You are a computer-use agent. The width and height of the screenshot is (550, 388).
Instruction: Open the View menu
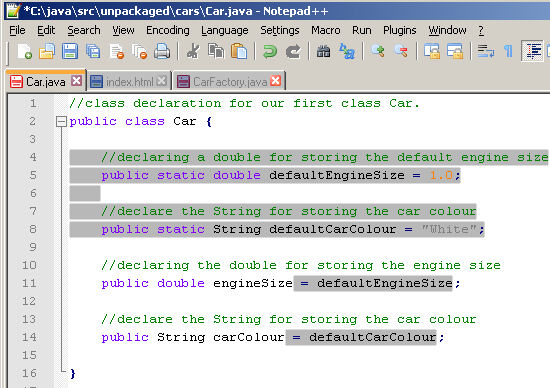(x=123, y=31)
